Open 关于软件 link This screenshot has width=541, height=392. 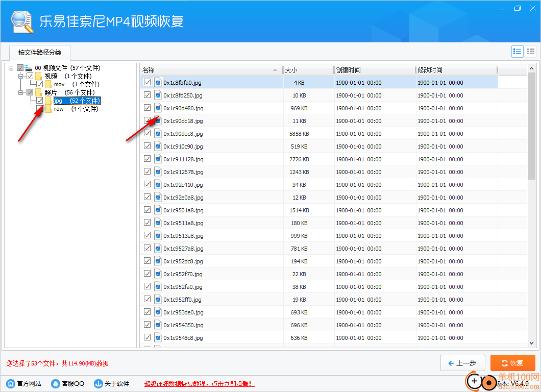tap(117, 384)
